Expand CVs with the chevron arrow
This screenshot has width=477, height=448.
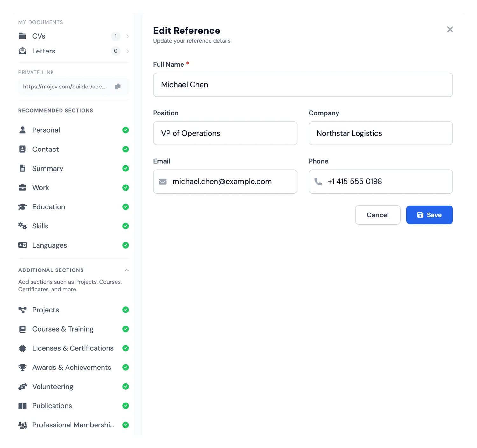[128, 36]
